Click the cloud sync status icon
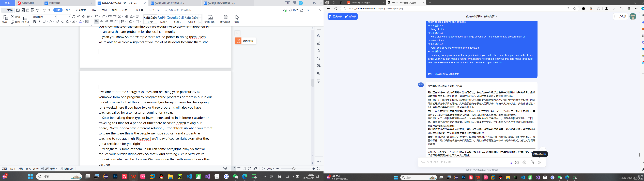Image resolution: width=644 pixels, height=181 pixels. click(285, 10)
